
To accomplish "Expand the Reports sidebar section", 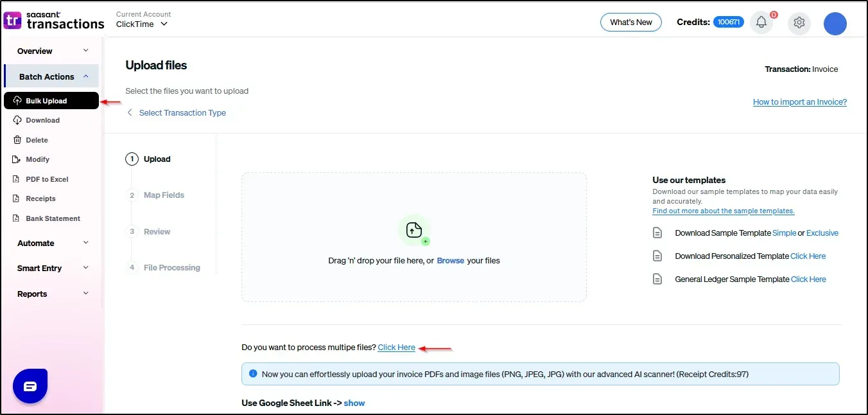I will [x=52, y=294].
